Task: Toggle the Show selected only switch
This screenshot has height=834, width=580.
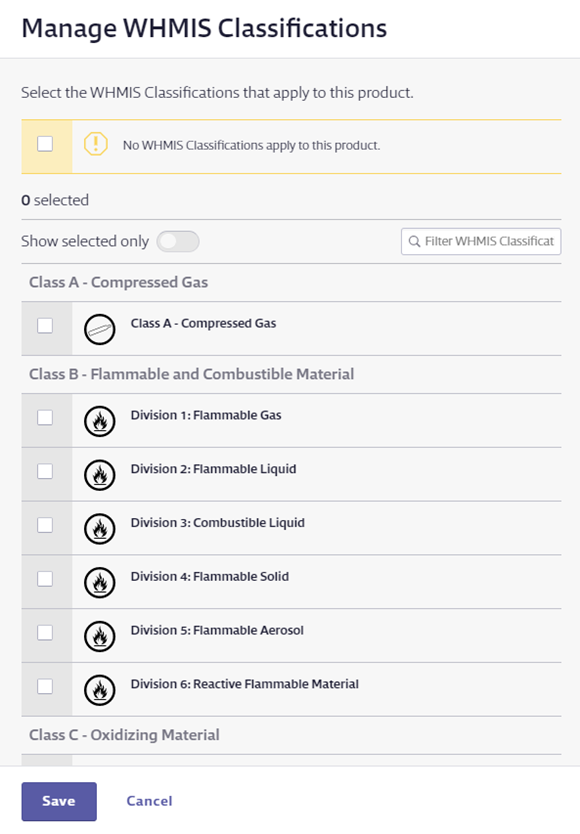Action: pos(178,241)
